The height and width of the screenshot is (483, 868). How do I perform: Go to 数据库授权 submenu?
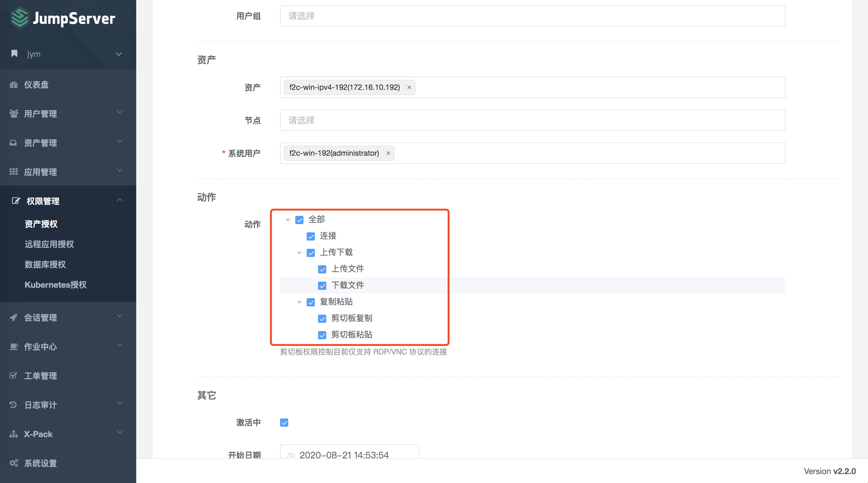[45, 265]
